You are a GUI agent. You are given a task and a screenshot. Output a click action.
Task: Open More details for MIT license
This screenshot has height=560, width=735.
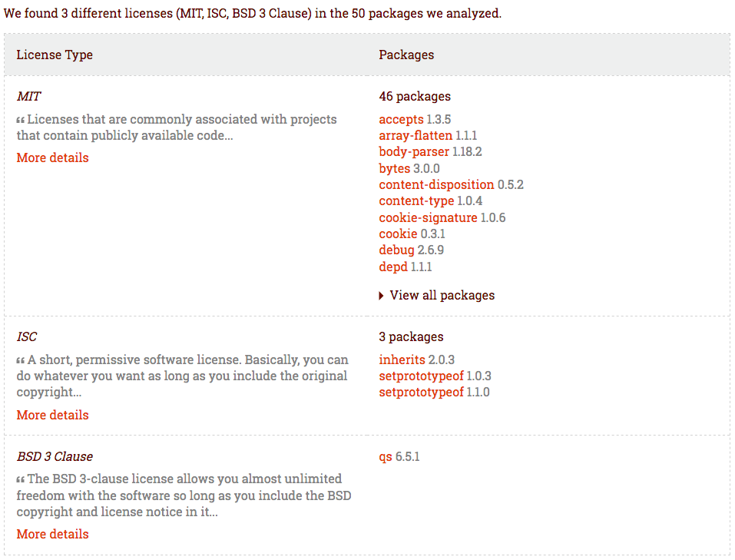pyautogui.click(x=52, y=157)
